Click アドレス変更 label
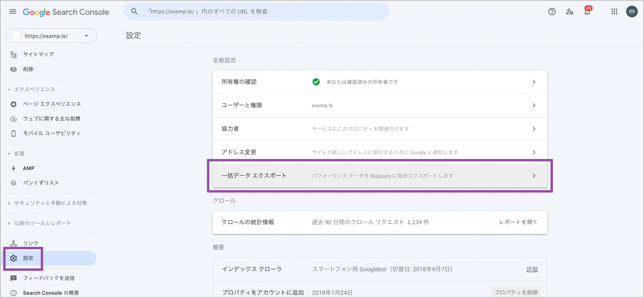This screenshot has width=644, height=298. pyautogui.click(x=239, y=152)
